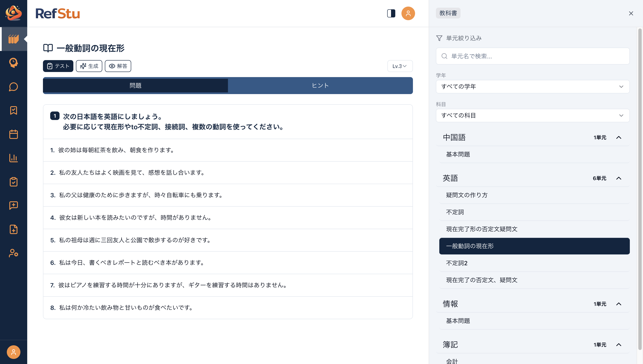Click question 2 私の友人たちはよく映画を見て
The height and width of the screenshot is (364, 643).
click(x=228, y=172)
